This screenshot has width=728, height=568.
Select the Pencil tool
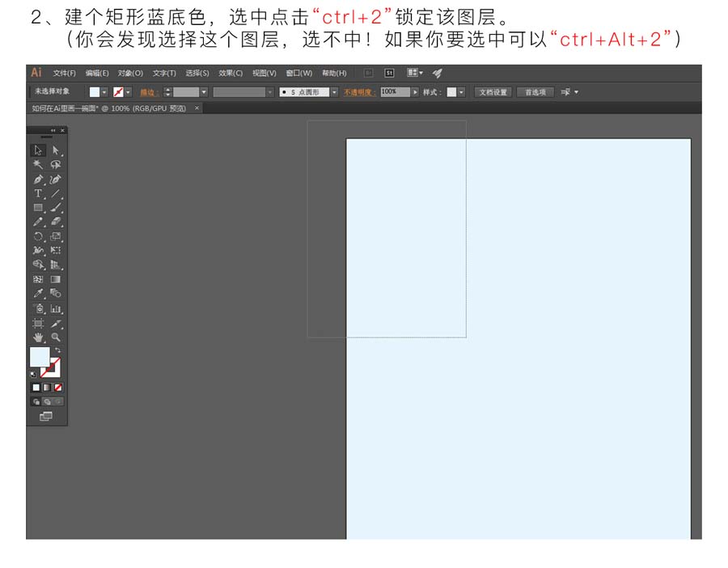point(38,222)
